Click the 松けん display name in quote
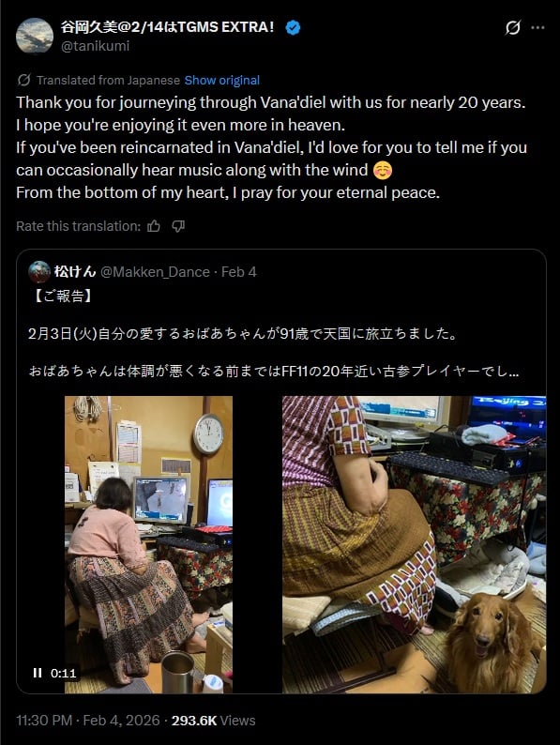 [75, 272]
